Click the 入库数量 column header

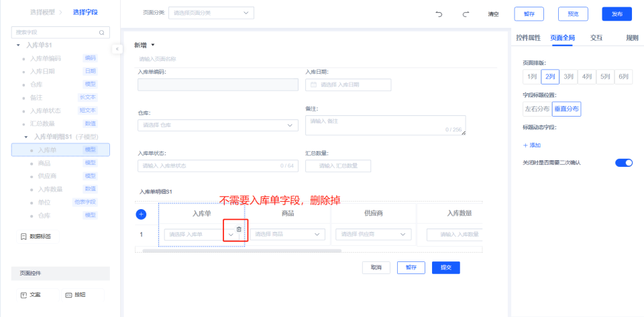pyautogui.click(x=459, y=213)
